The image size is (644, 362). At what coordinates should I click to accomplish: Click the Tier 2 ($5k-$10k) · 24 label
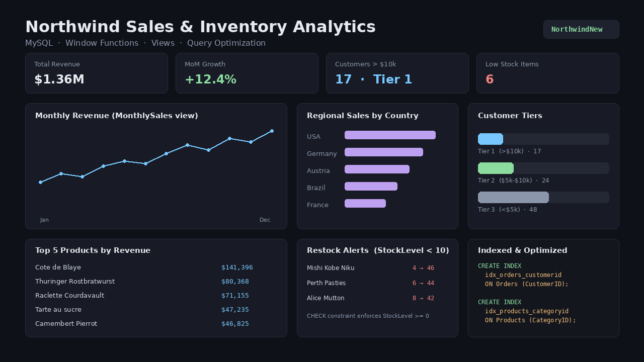[x=514, y=180]
